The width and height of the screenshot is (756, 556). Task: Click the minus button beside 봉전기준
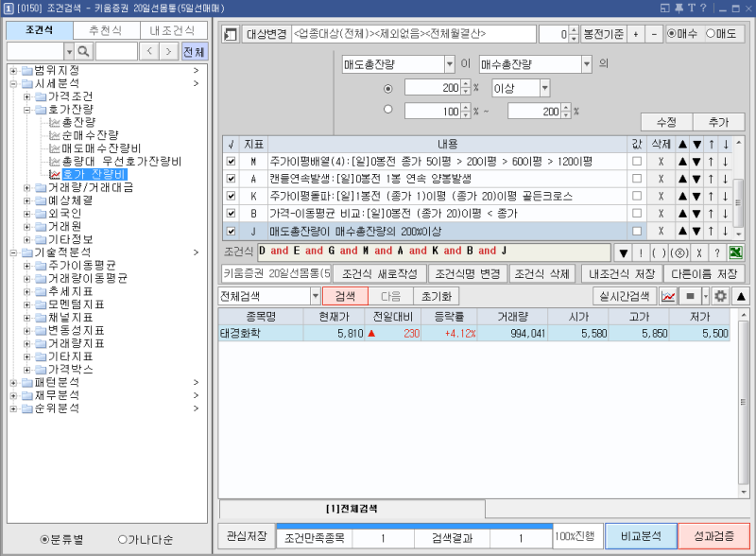(x=654, y=34)
